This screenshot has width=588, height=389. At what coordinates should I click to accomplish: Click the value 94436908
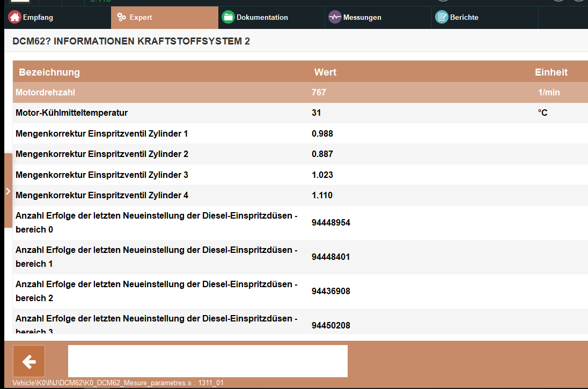tap(330, 291)
